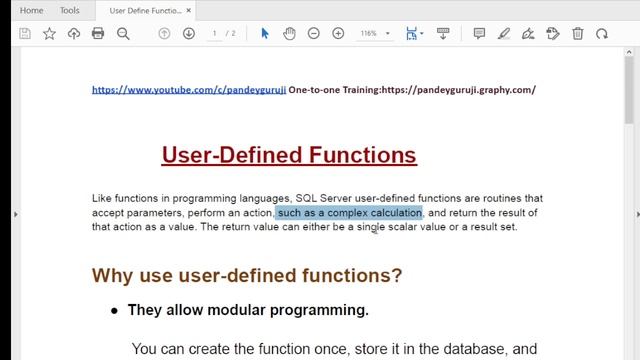The height and width of the screenshot is (360, 640).
Task: Click the total pages '/ 2' label
Action: 231,33
